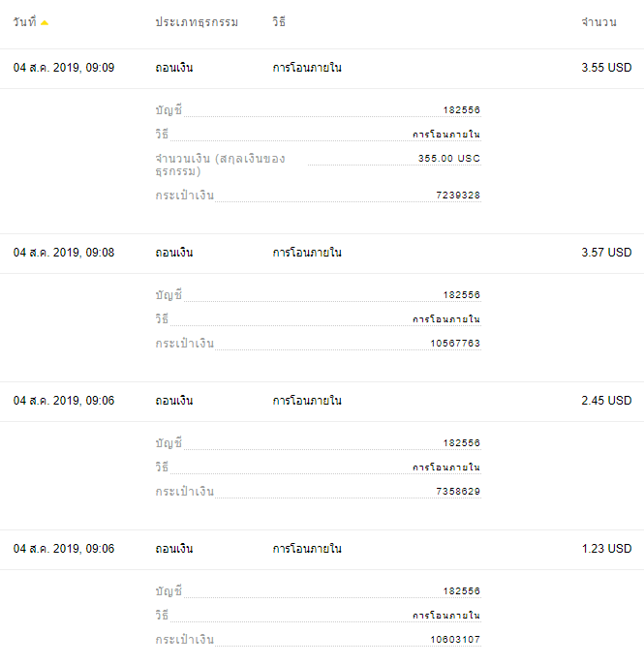This screenshot has width=644, height=664.
Task: Click การโอนภายใน in the 1.23 USD row header
Action: 307,549
